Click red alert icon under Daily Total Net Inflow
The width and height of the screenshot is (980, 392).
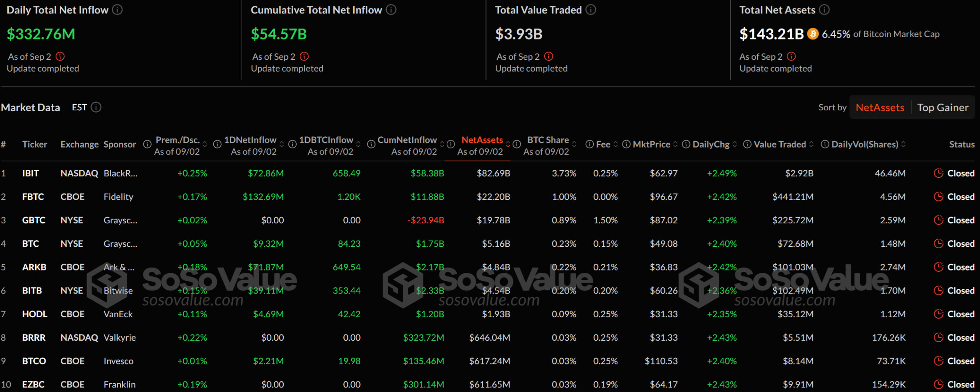coord(60,56)
